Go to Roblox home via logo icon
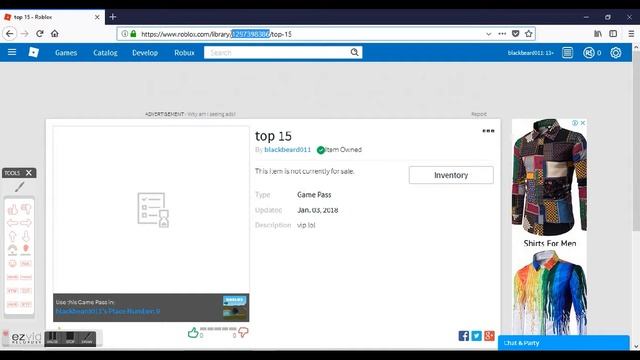640x360 pixels. (33, 52)
